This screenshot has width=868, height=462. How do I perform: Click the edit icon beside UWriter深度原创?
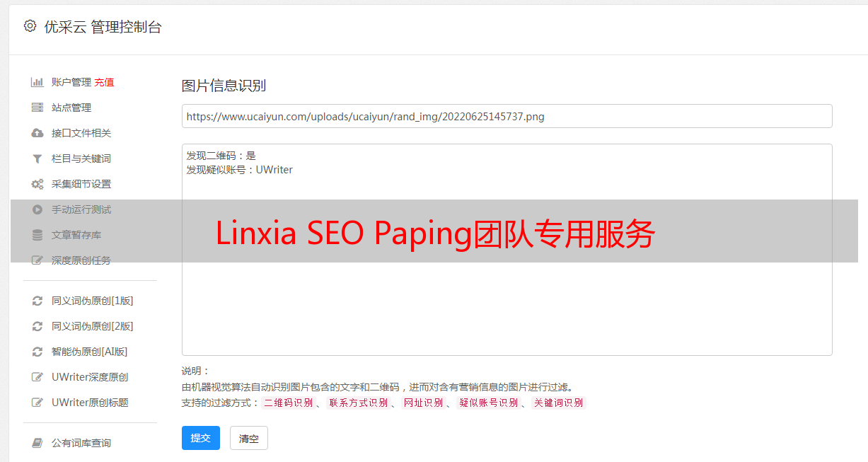[37, 377]
